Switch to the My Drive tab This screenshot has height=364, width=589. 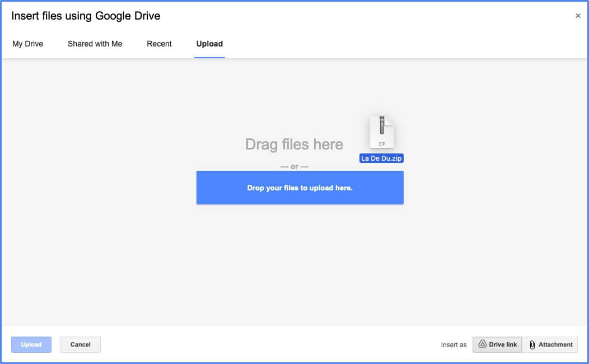tap(28, 44)
